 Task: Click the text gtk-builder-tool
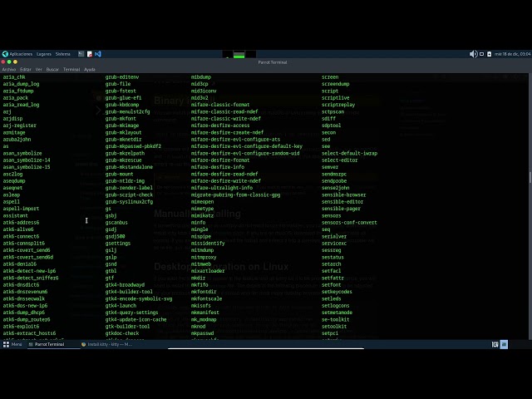tap(127, 327)
